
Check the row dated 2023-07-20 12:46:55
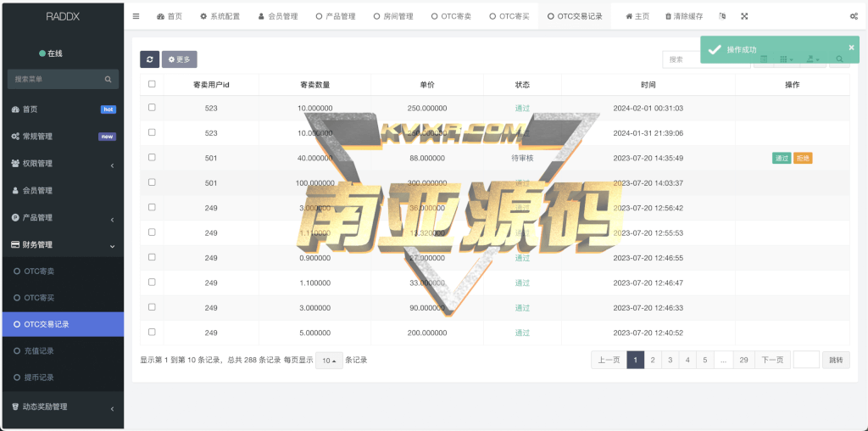[x=152, y=257]
